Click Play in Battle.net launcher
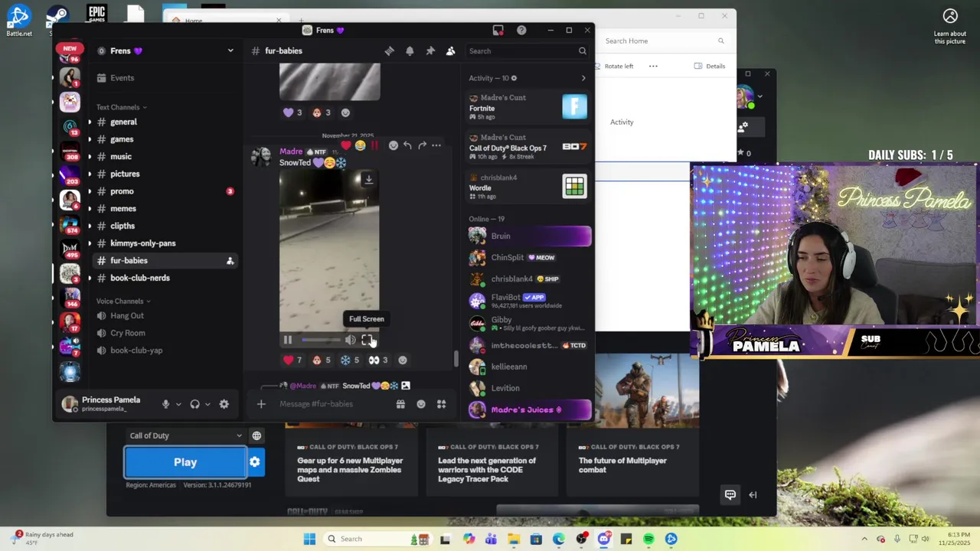 185,462
